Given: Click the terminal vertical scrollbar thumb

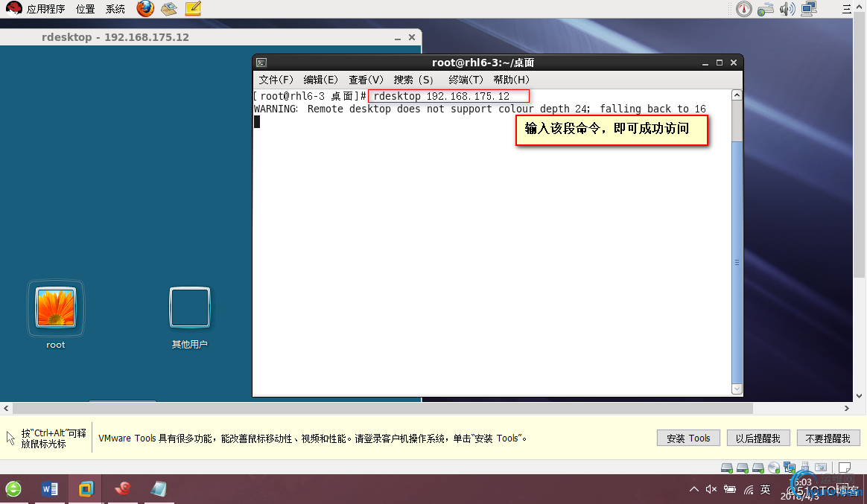Looking at the screenshot, I should pos(737,263).
